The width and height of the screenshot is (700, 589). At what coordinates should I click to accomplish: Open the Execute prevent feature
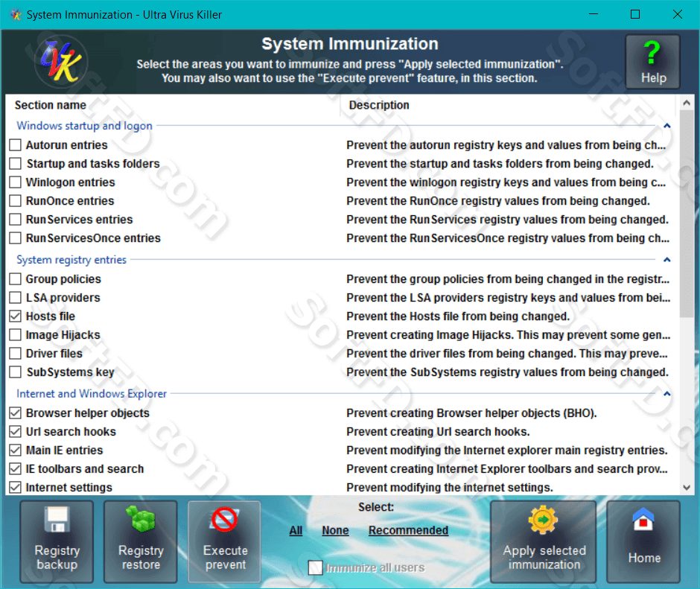click(x=225, y=541)
